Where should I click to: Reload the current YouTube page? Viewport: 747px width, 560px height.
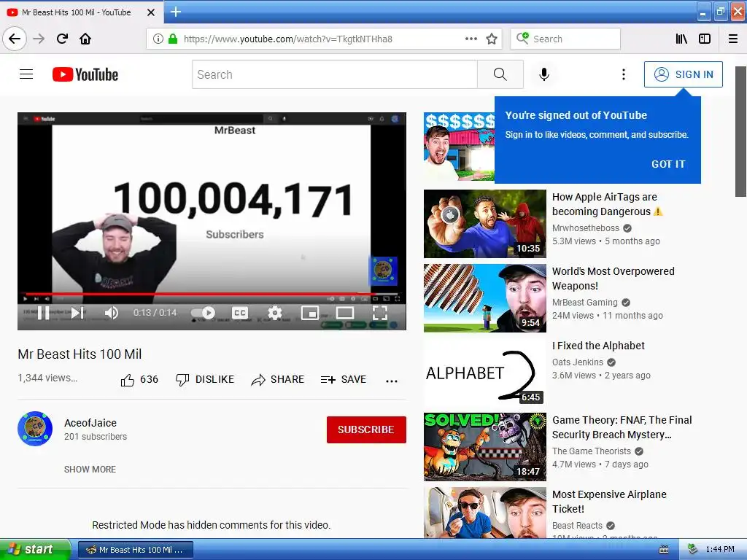pyautogui.click(x=62, y=39)
